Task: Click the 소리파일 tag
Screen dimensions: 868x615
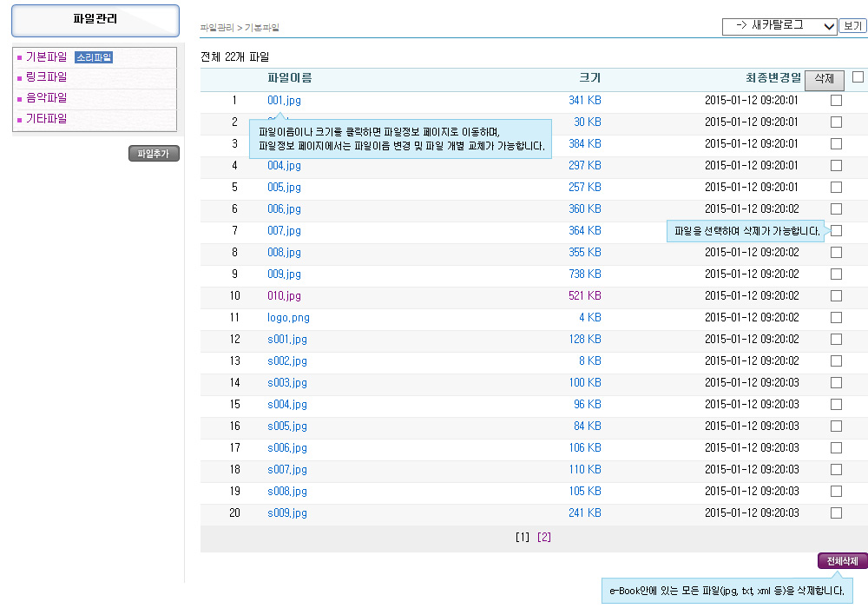Action: pos(94,57)
